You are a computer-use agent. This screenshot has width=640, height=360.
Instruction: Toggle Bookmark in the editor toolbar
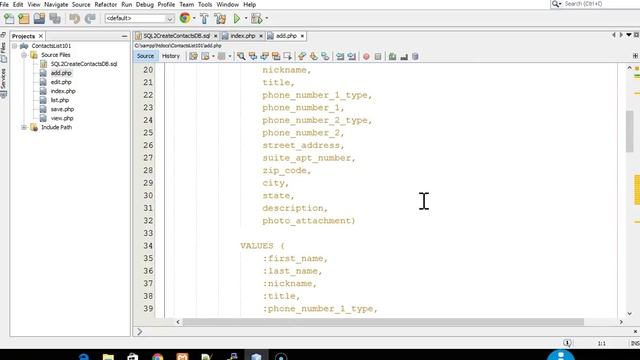click(325, 56)
